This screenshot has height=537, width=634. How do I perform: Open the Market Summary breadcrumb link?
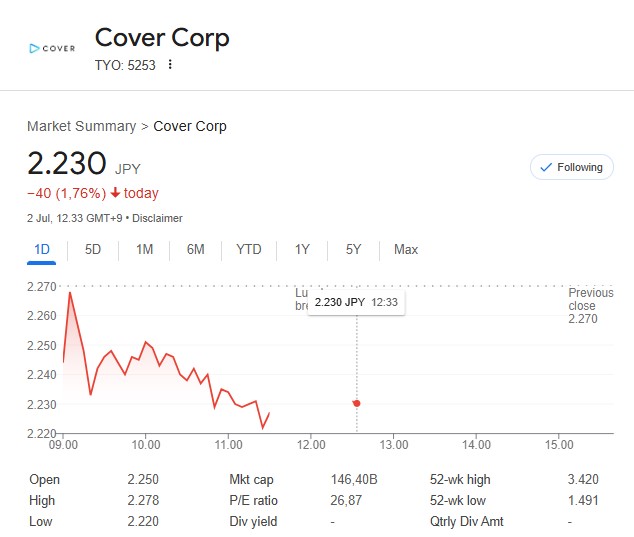point(81,126)
